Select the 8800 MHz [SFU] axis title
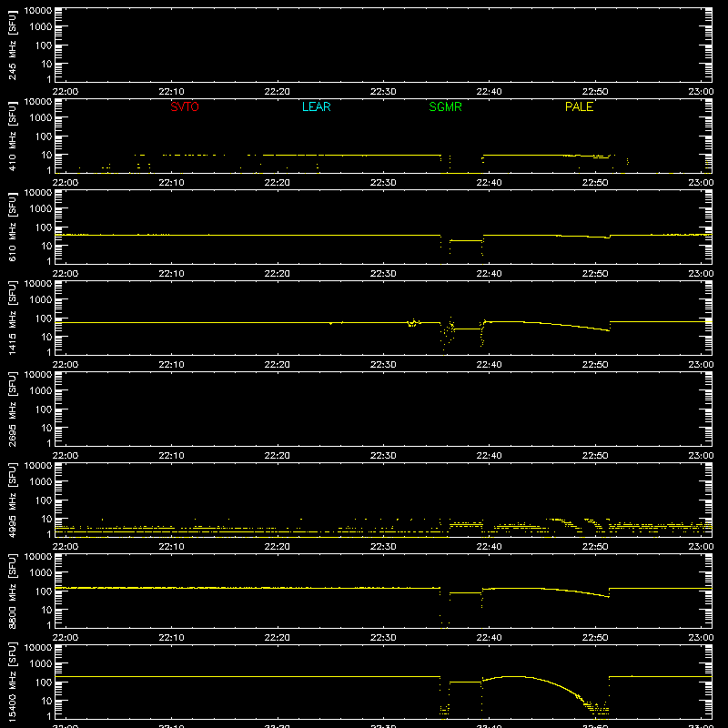This screenshot has height=728, width=728. 12,591
